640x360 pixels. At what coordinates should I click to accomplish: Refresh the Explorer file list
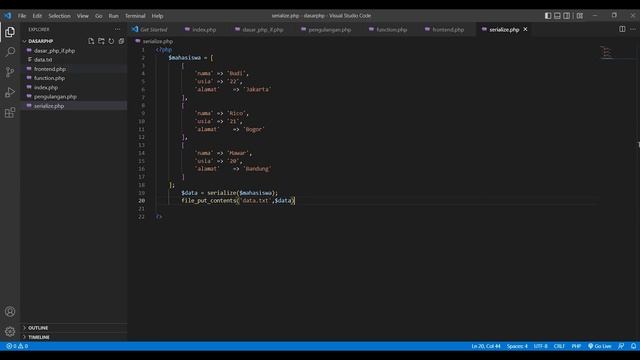(111, 41)
